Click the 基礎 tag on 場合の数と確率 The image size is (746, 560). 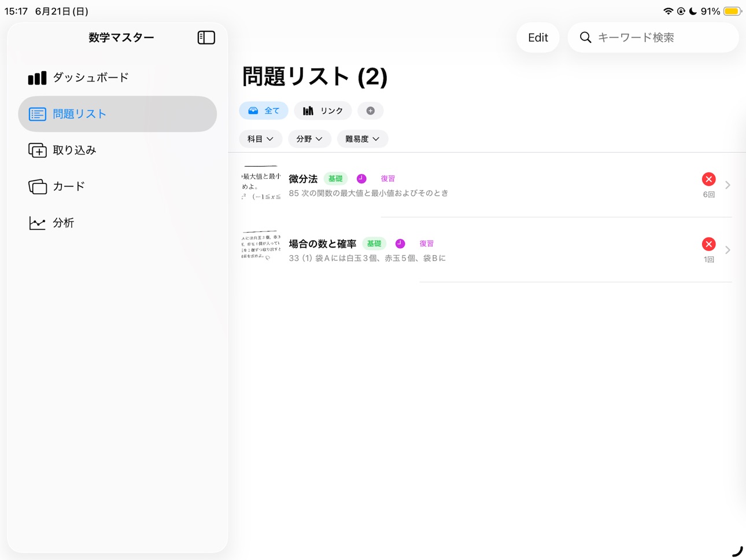(x=374, y=244)
